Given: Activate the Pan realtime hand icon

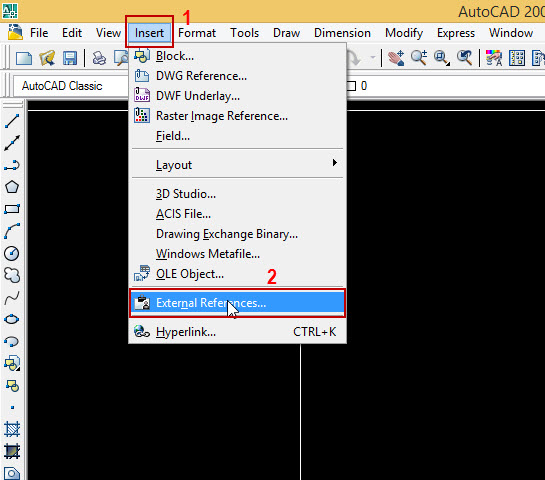Looking at the screenshot, I should pyautogui.click(x=396, y=58).
